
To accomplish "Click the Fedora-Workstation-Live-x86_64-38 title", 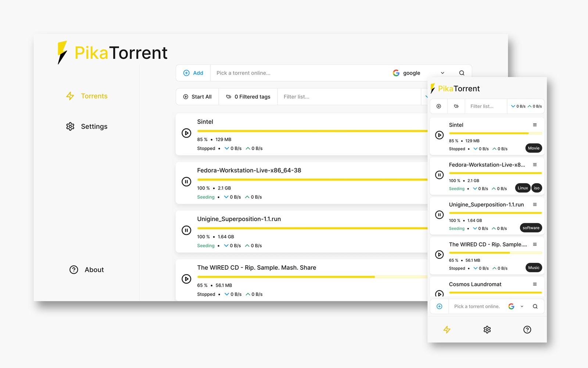I will click(249, 170).
